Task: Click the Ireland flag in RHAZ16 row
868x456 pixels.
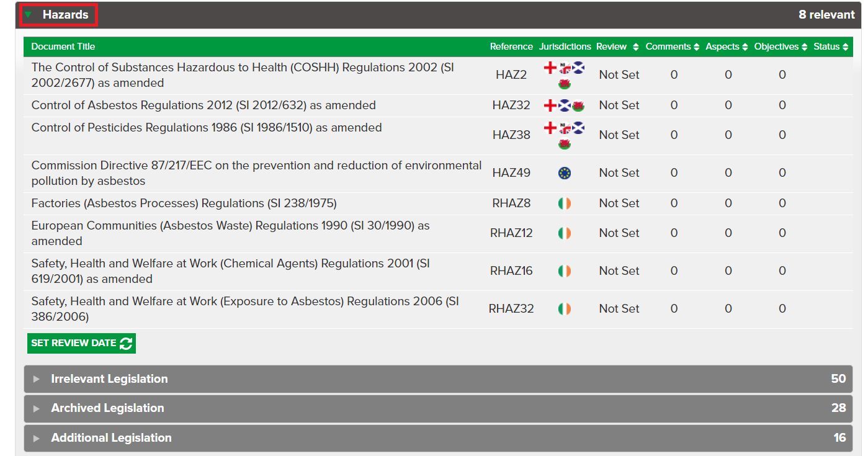Action: click(x=565, y=271)
